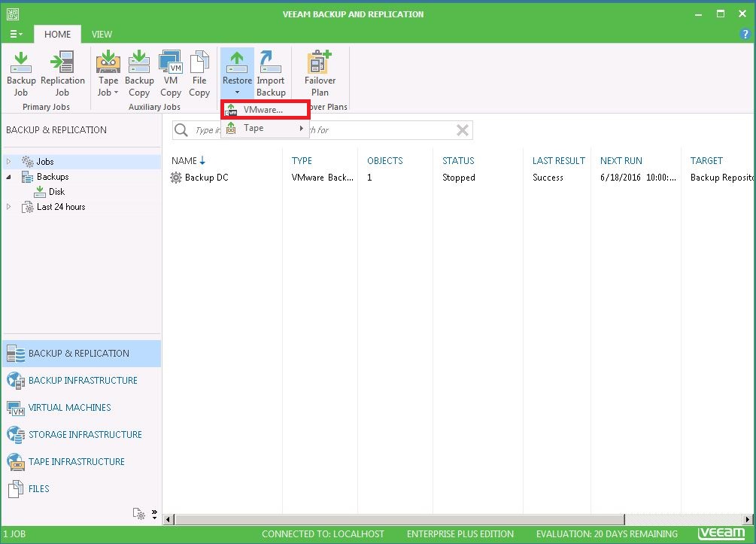Click the Stopped status cell

pos(459,178)
